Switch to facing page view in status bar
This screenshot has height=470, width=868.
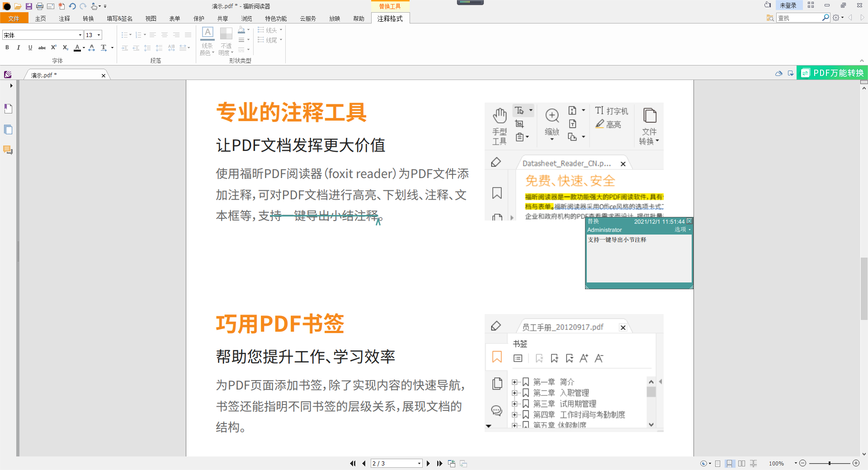pyautogui.click(x=741, y=463)
